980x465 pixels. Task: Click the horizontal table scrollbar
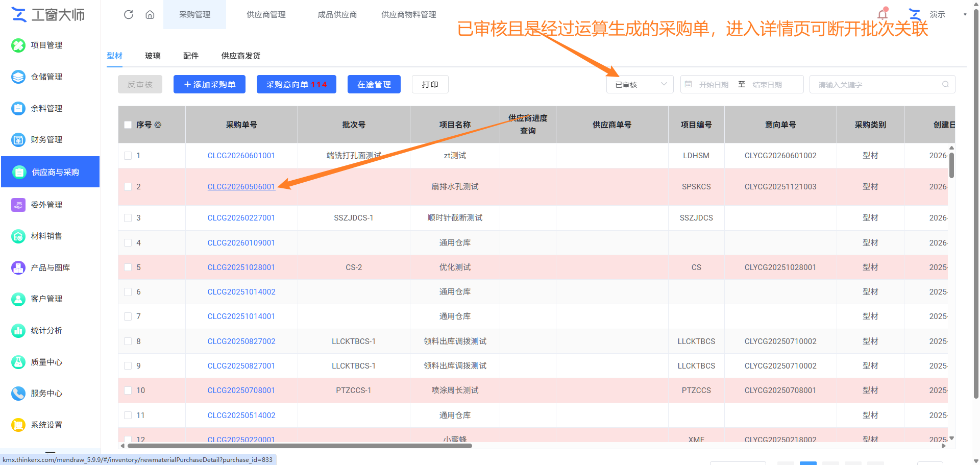click(x=300, y=446)
